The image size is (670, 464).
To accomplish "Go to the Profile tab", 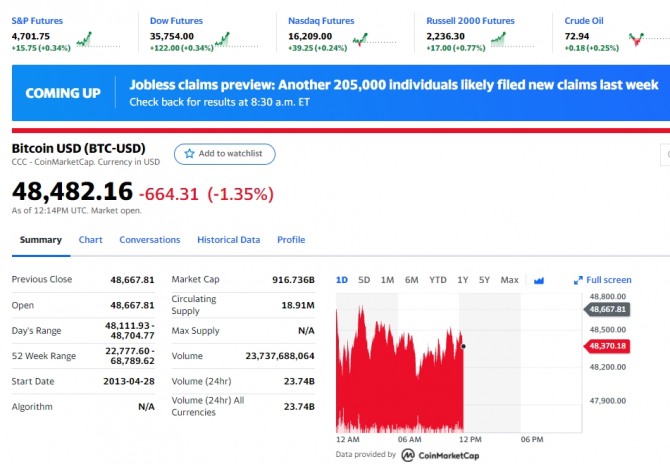I will point(291,240).
